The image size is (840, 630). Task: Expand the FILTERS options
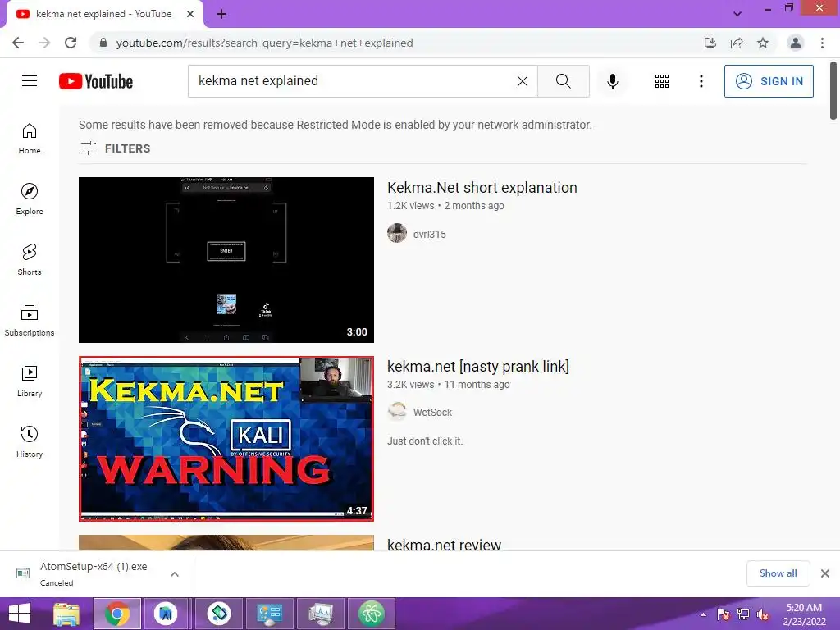pyautogui.click(x=115, y=148)
